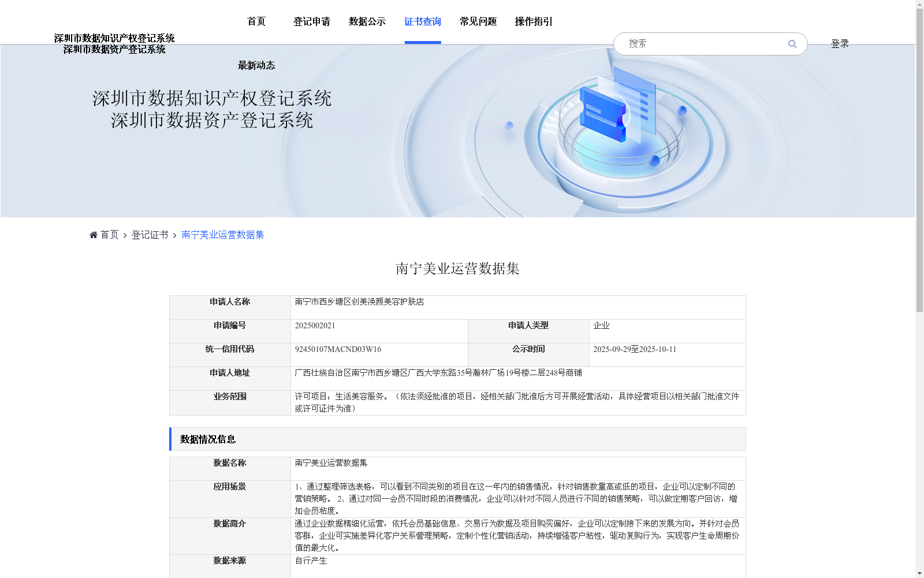Click publicity period 2025-09-29至2025-10-11
The width and height of the screenshot is (924, 578).
(635, 349)
